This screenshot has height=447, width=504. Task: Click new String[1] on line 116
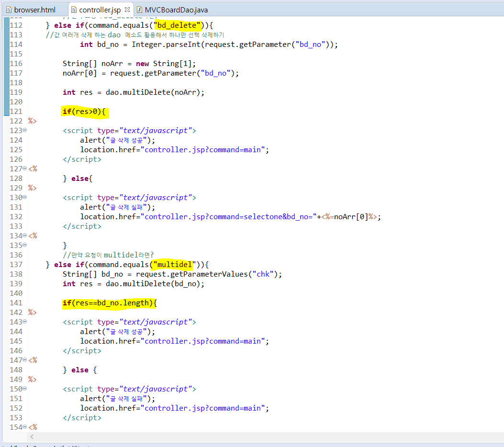point(164,64)
